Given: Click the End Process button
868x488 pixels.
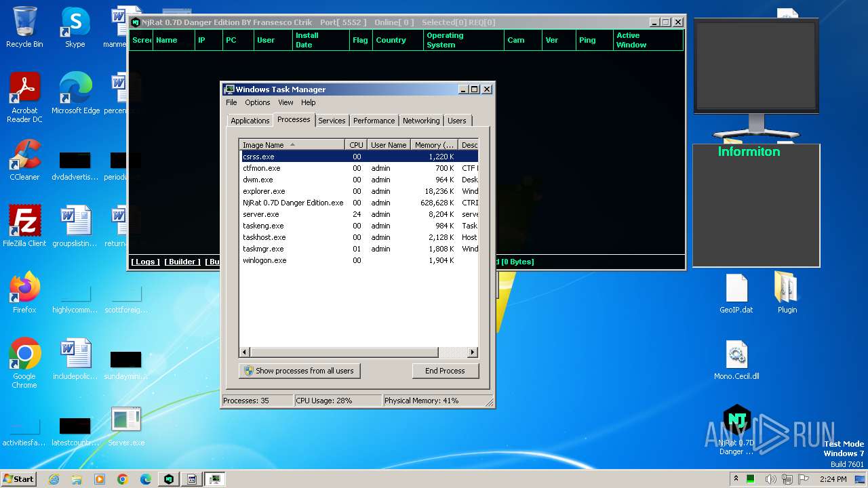Looking at the screenshot, I should pos(445,371).
